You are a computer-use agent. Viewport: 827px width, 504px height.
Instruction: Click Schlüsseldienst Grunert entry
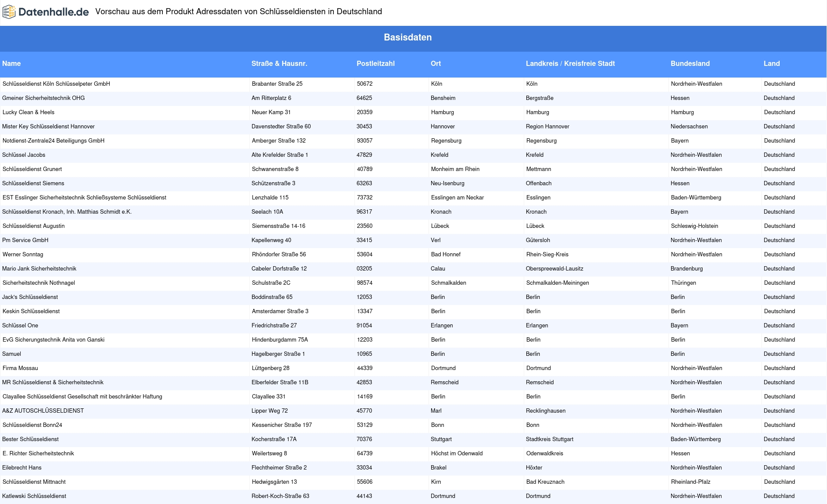(32, 169)
